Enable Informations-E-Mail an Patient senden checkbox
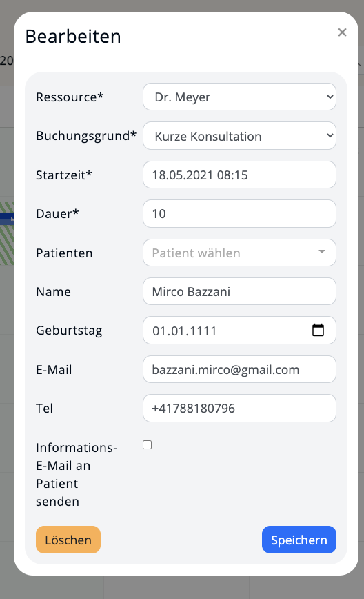Image resolution: width=364 pixels, height=599 pixels. coord(148,444)
